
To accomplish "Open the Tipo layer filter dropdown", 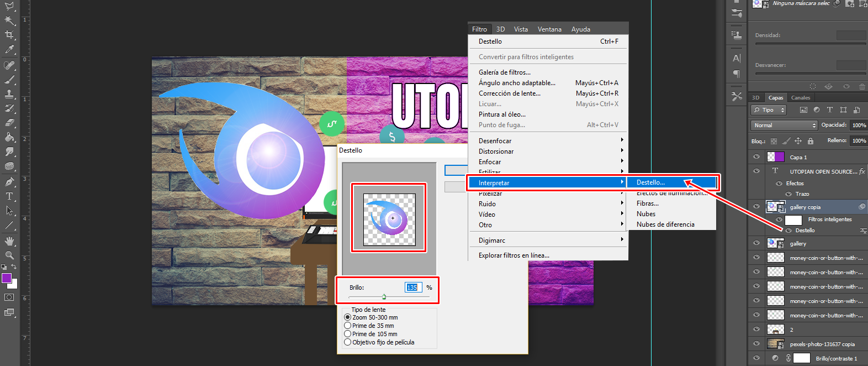I will 769,110.
